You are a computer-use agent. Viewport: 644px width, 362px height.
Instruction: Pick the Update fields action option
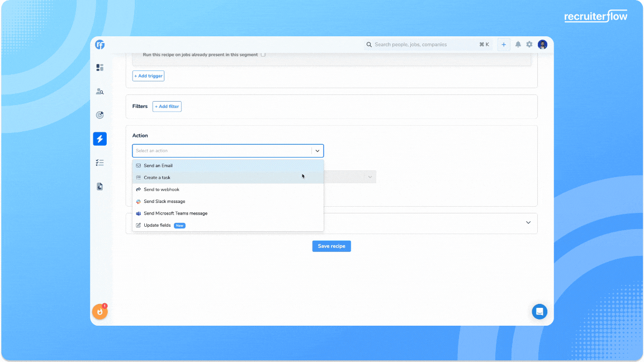tap(157, 226)
